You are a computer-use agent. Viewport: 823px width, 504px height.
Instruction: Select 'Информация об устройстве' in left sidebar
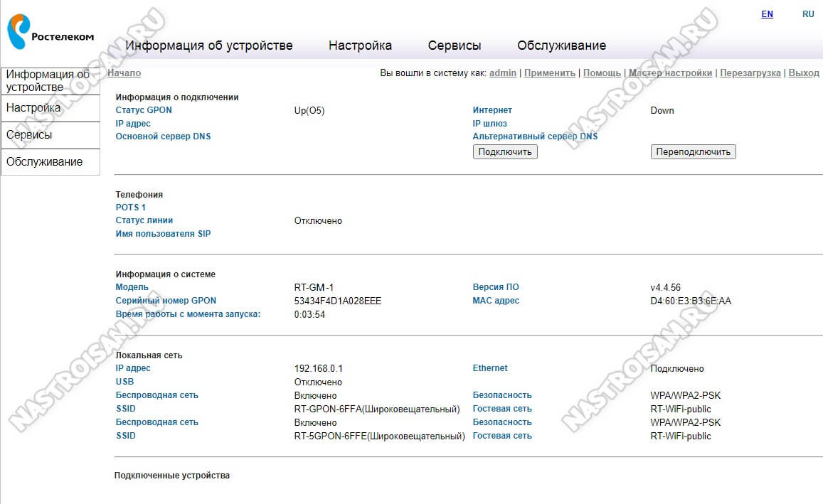(50, 81)
